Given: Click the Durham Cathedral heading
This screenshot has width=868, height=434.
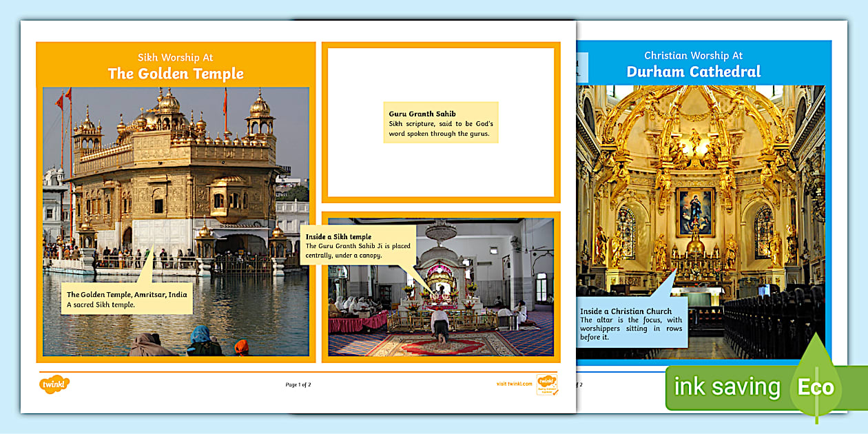Looking at the screenshot, I should click(x=693, y=72).
